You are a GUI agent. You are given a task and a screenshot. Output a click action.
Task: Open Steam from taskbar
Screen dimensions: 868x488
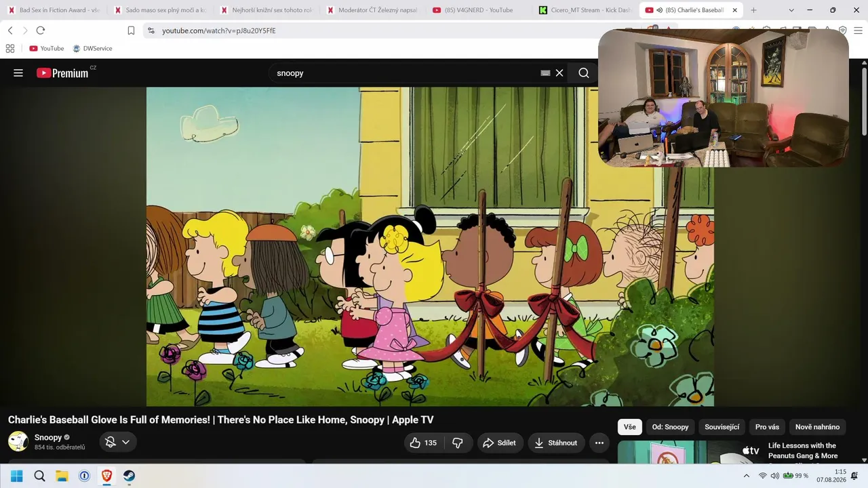(x=129, y=476)
